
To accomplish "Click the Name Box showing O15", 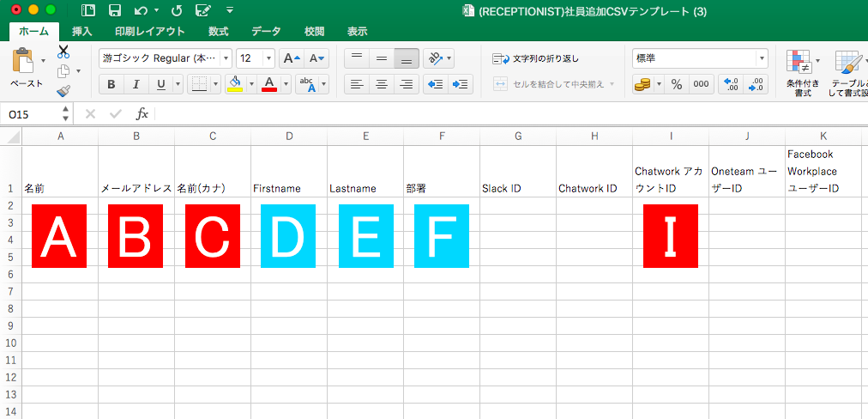I will click(x=33, y=113).
